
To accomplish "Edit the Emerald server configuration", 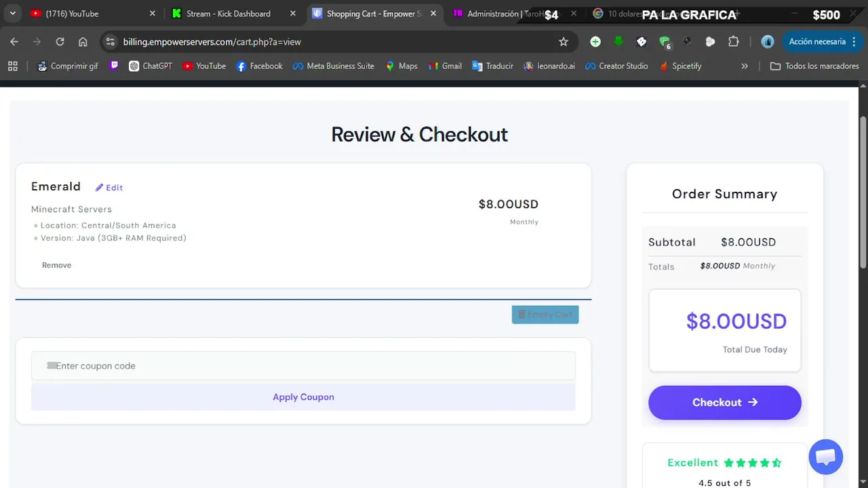I will coord(109,188).
